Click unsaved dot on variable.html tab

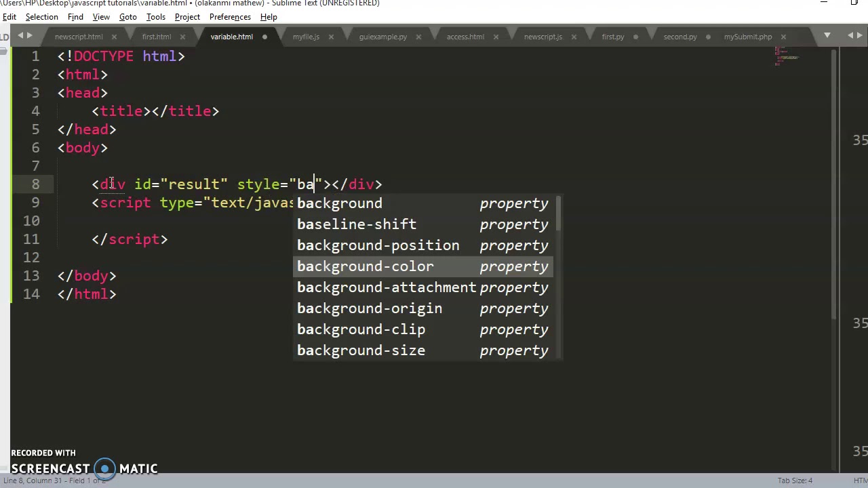click(x=264, y=37)
